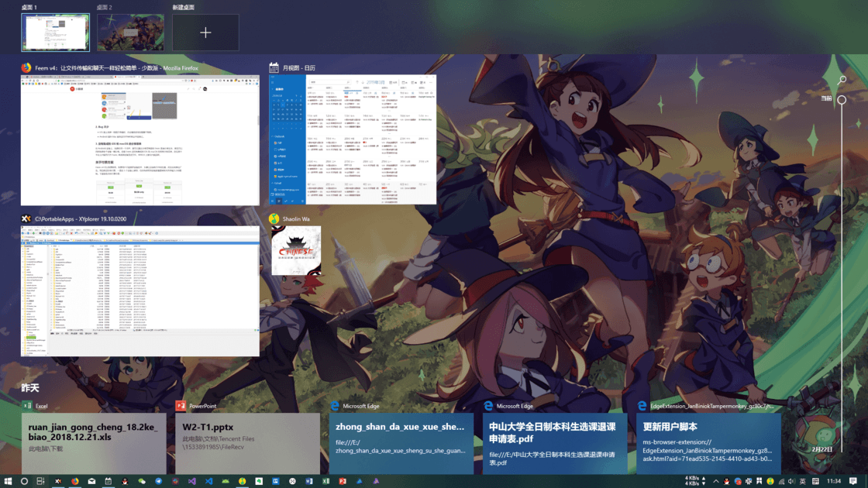Toggle the volume speaker icon in tray

pyautogui.click(x=791, y=481)
